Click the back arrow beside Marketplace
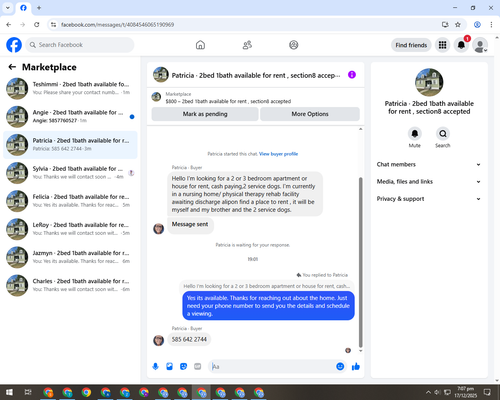 click(12, 67)
